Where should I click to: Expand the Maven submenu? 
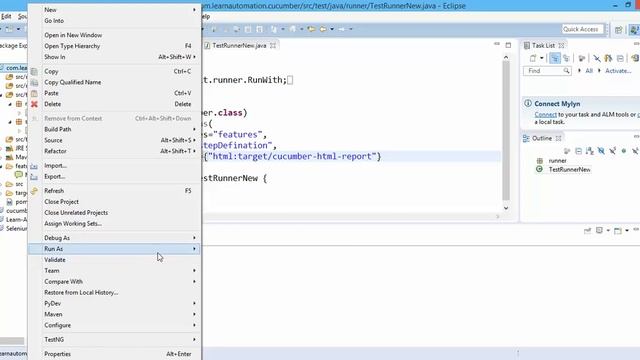pos(114,314)
